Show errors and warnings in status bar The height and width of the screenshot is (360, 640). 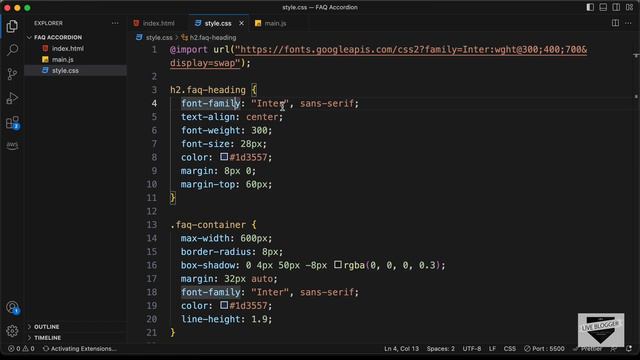tap(21, 349)
